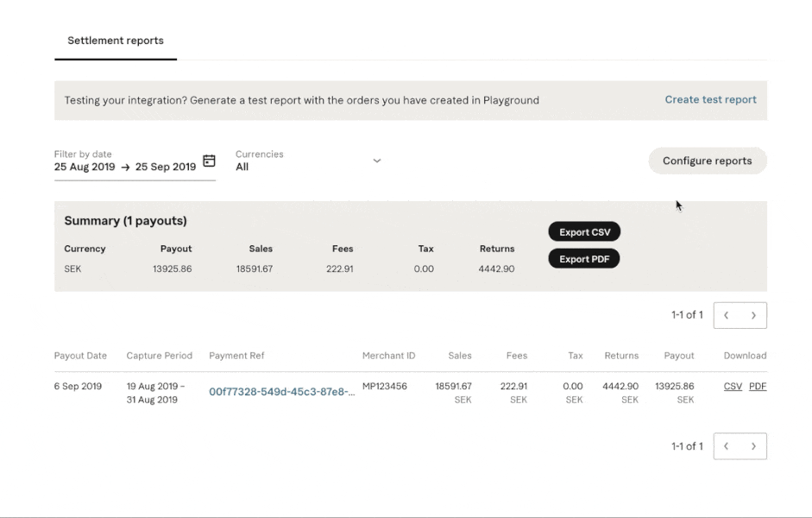Switch to the Settlement reports tab
This screenshot has height=518, width=812.
pyautogui.click(x=116, y=41)
